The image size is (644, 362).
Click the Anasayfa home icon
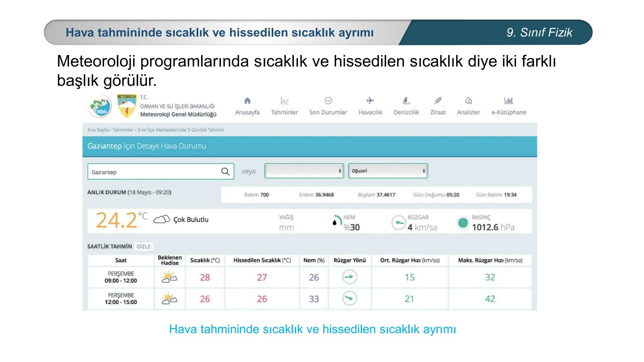(x=247, y=101)
